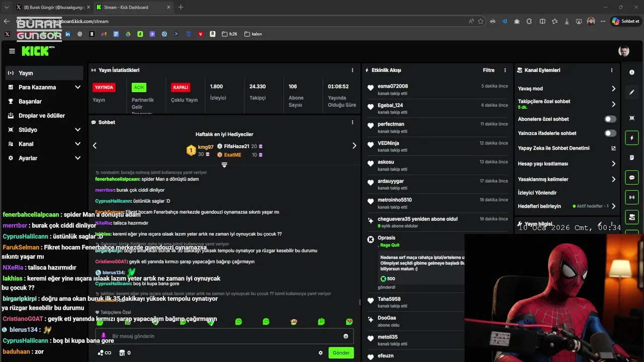Switch to the Burak Güngör X browser tab
This screenshot has height=362, width=644.
point(52,7)
